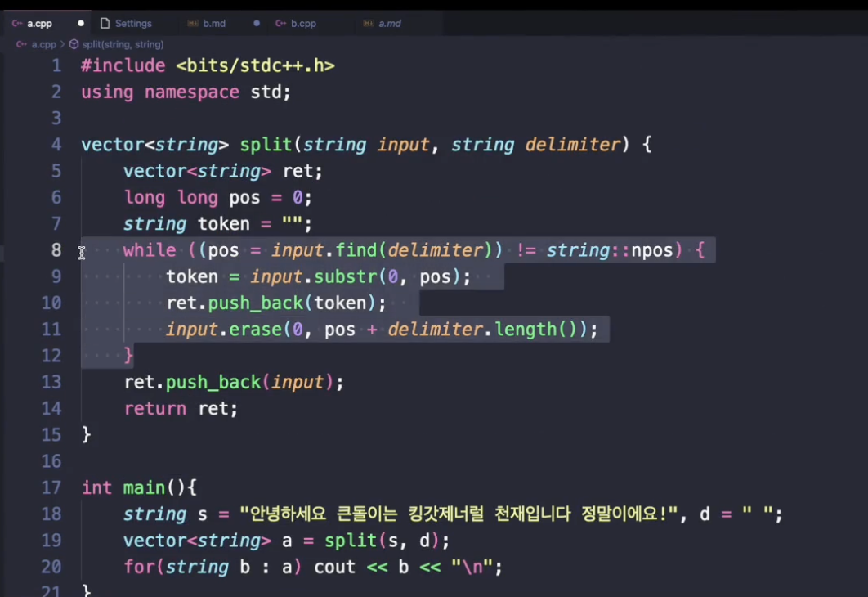Click 'push_back' on line 10

pyautogui.click(x=255, y=303)
